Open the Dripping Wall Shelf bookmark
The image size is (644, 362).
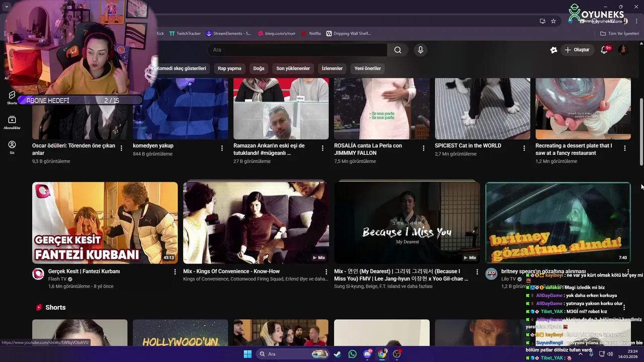click(x=349, y=34)
